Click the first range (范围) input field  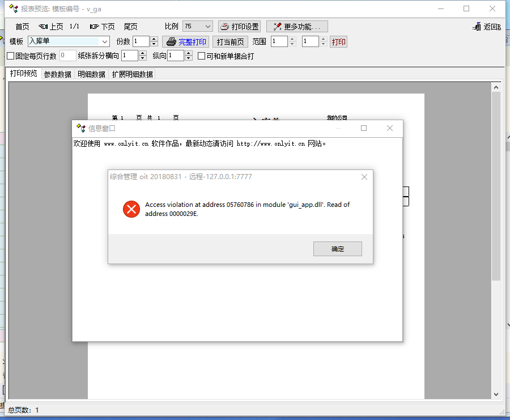pos(279,41)
